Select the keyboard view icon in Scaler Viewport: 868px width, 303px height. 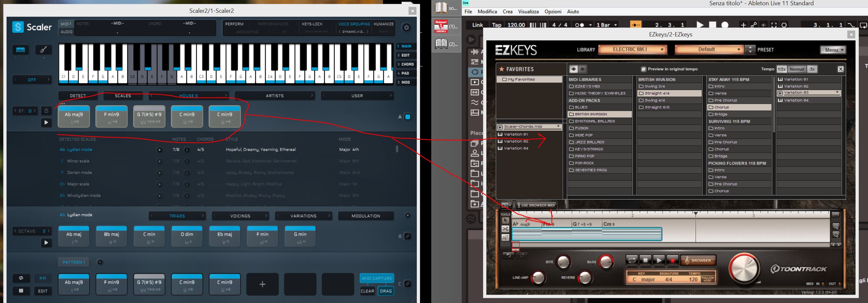click(x=20, y=50)
